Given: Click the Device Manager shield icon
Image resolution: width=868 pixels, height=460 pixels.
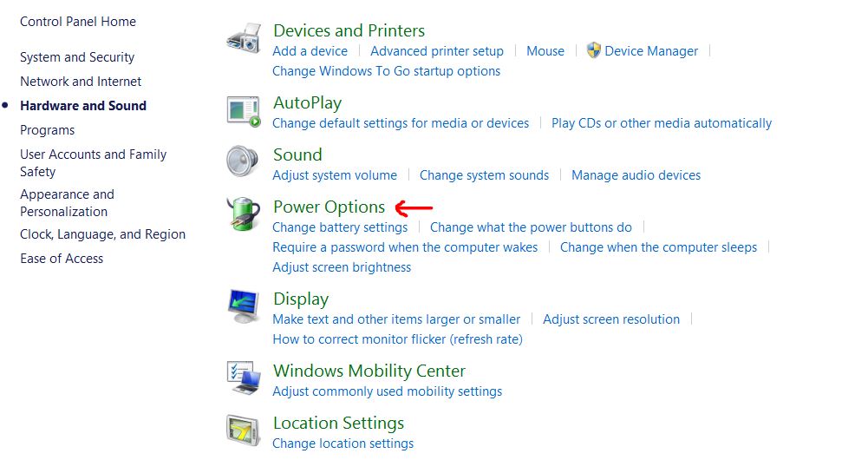Looking at the screenshot, I should [594, 50].
